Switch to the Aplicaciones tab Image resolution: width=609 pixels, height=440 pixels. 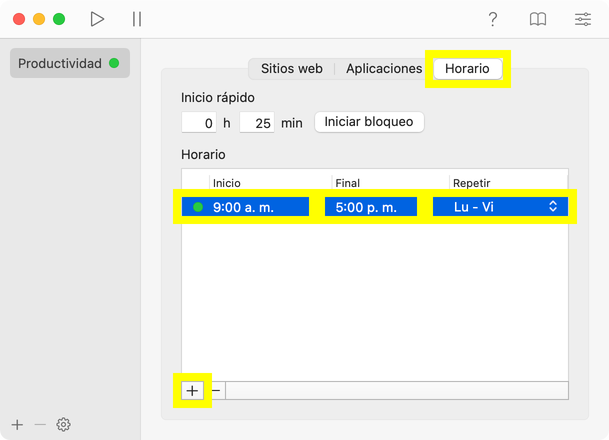[x=383, y=69]
